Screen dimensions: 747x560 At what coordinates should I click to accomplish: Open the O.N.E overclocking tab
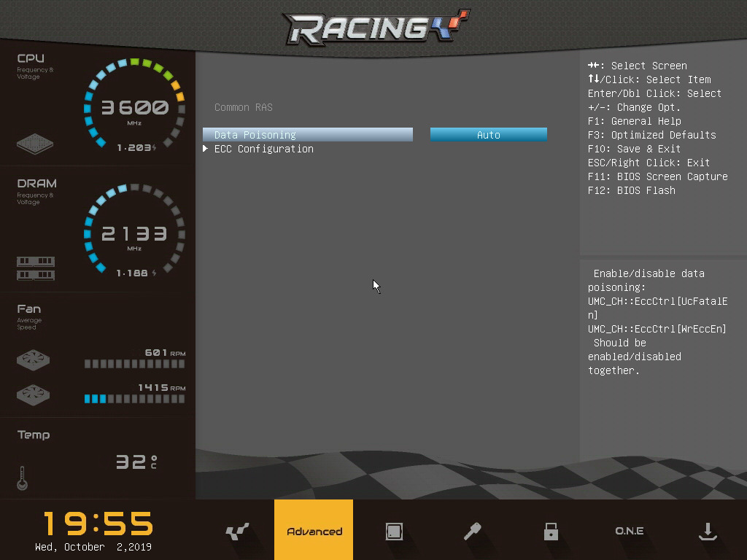click(630, 531)
